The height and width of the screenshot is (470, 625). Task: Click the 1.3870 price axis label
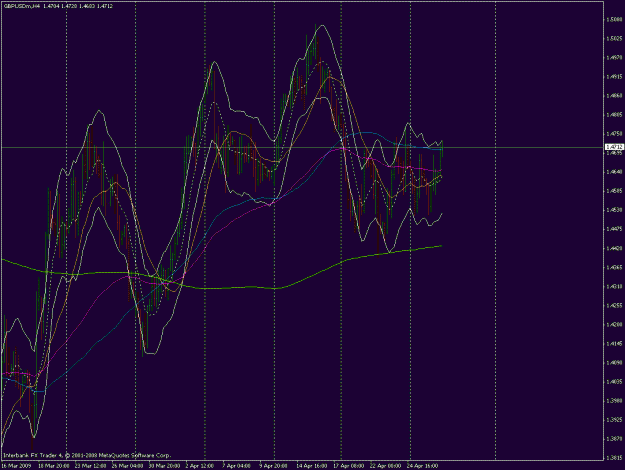614,439
